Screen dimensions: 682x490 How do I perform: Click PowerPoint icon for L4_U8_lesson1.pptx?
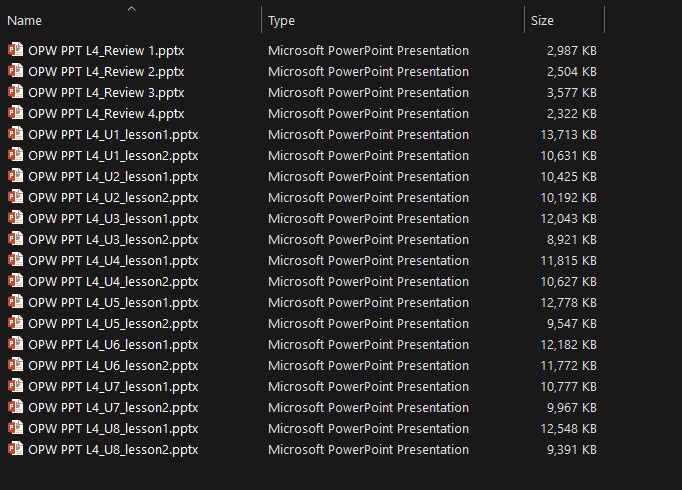(16, 428)
